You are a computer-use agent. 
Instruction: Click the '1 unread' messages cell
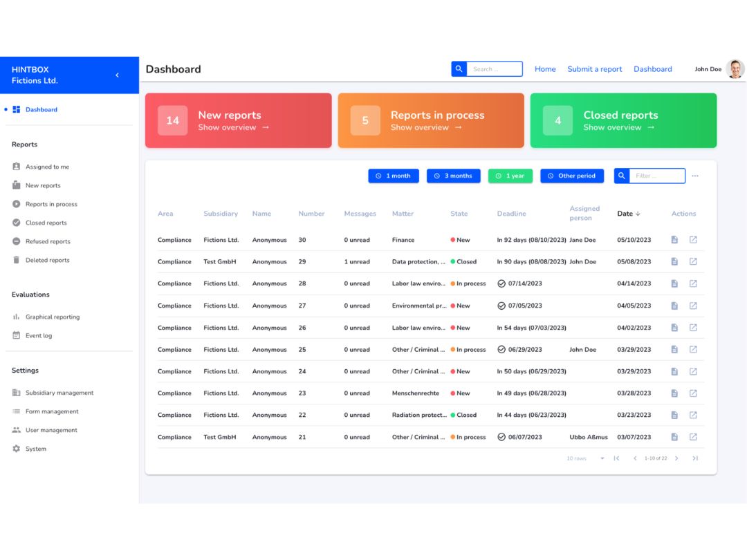click(357, 261)
